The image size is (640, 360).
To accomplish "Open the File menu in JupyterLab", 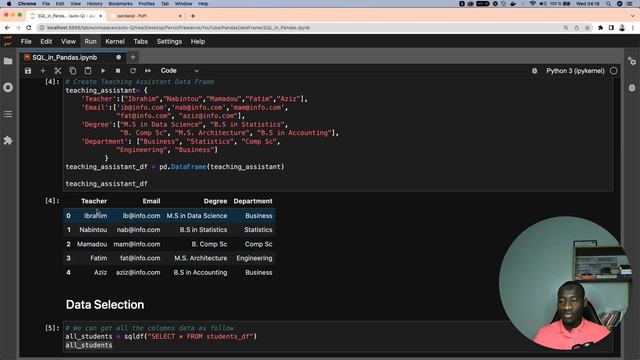I will (x=26, y=42).
